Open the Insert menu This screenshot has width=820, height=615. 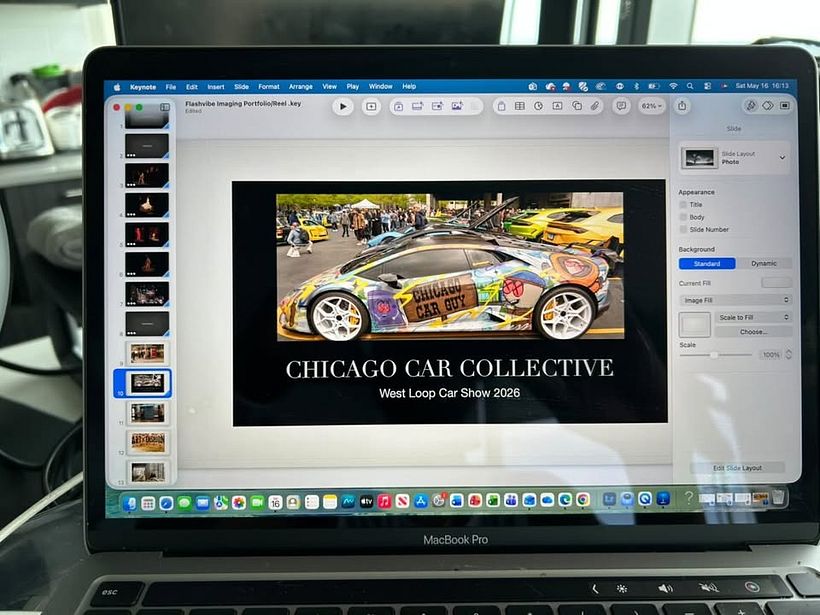[x=215, y=87]
